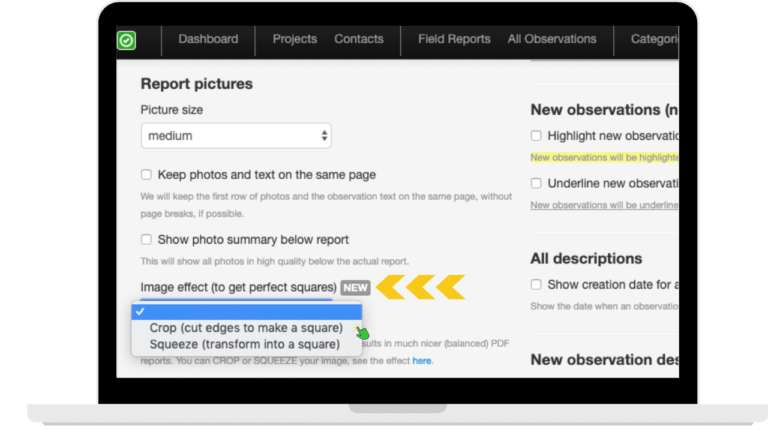Click the green checkmark app logo
The image size is (768, 432).
126,40
